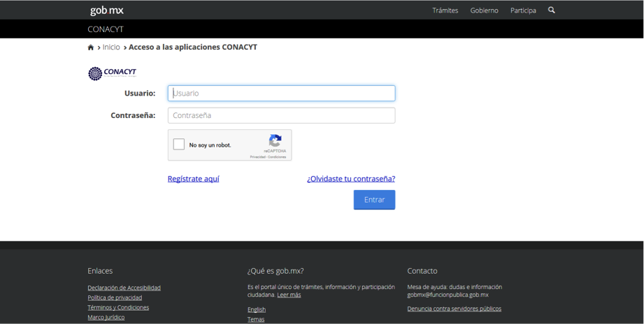The width and height of the screenshot is (644, 324).
Task: Open the Gobierno menu
Action: tap(484, 10)
